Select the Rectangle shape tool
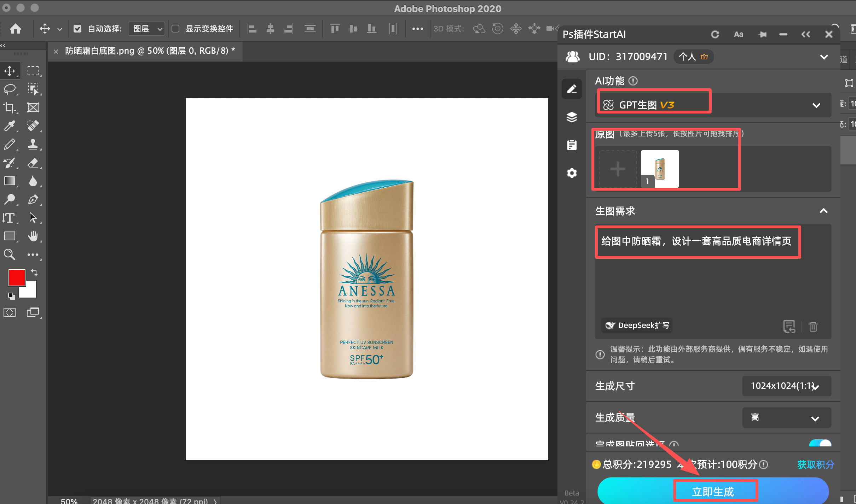The width and height of the screenshot is (856, 504). 10,236
